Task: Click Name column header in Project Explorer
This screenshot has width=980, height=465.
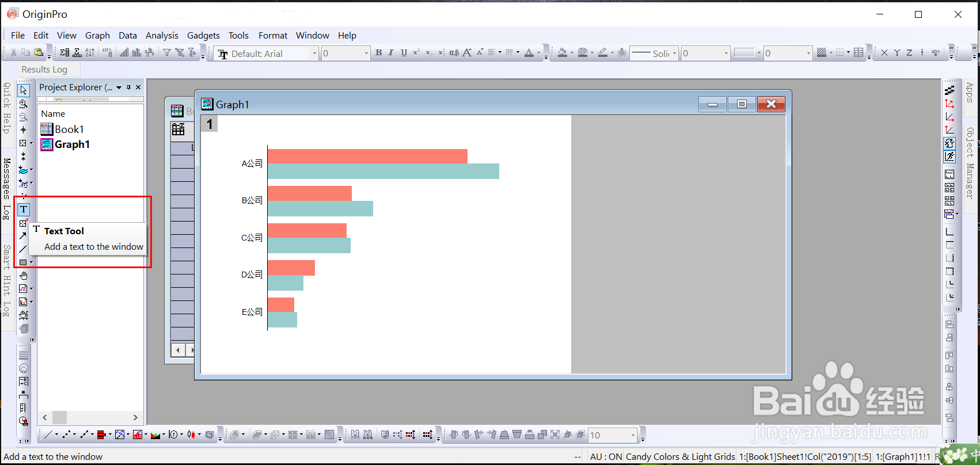Action: point(53,114)
